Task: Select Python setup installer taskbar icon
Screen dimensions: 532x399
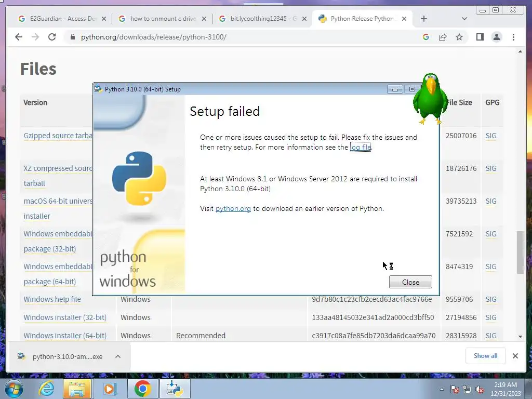Action: pyautogui.click(x=175, y=389)
